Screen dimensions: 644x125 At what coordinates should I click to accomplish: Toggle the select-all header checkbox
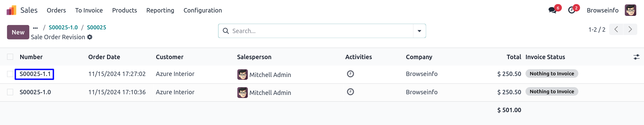point(10,57)
